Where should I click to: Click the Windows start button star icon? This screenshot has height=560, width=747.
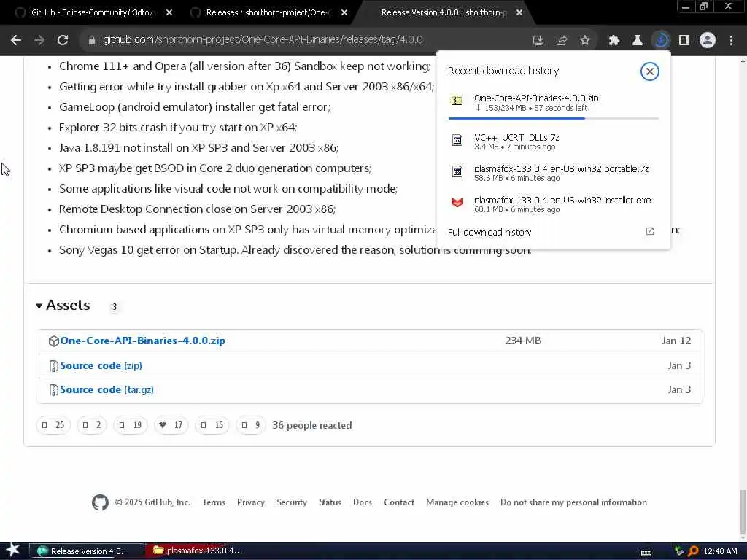[x=13, y=551]
